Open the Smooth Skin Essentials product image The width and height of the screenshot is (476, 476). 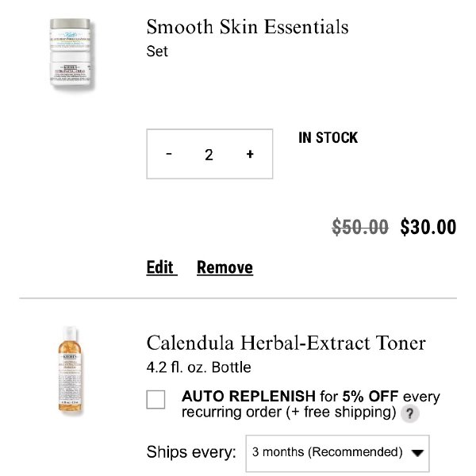pyautogui.click(x=71, y=55)
